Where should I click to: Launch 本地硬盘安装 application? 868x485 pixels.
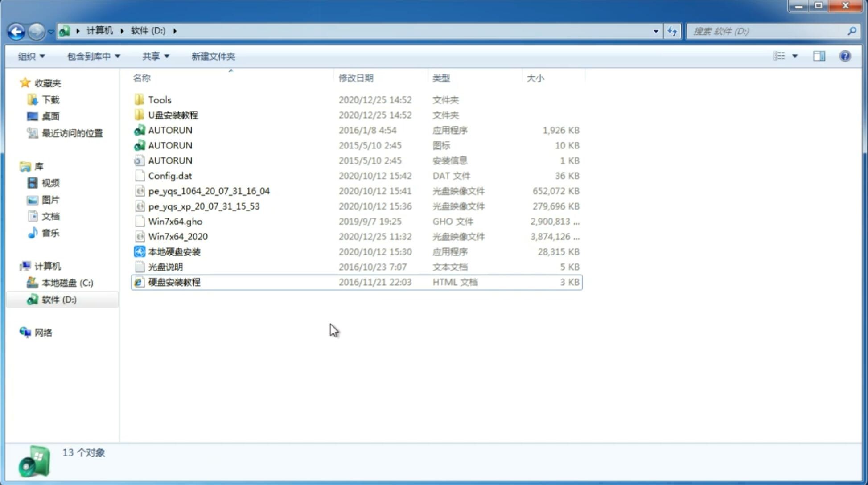[174, 251]
